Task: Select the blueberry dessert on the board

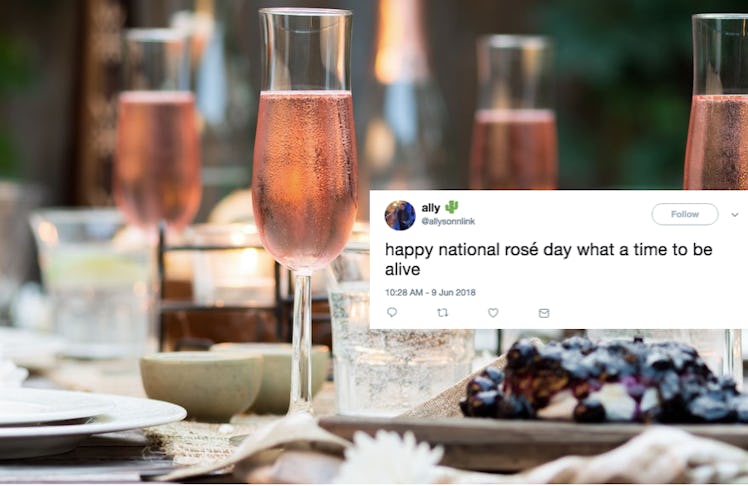Action: click(603, 380)
